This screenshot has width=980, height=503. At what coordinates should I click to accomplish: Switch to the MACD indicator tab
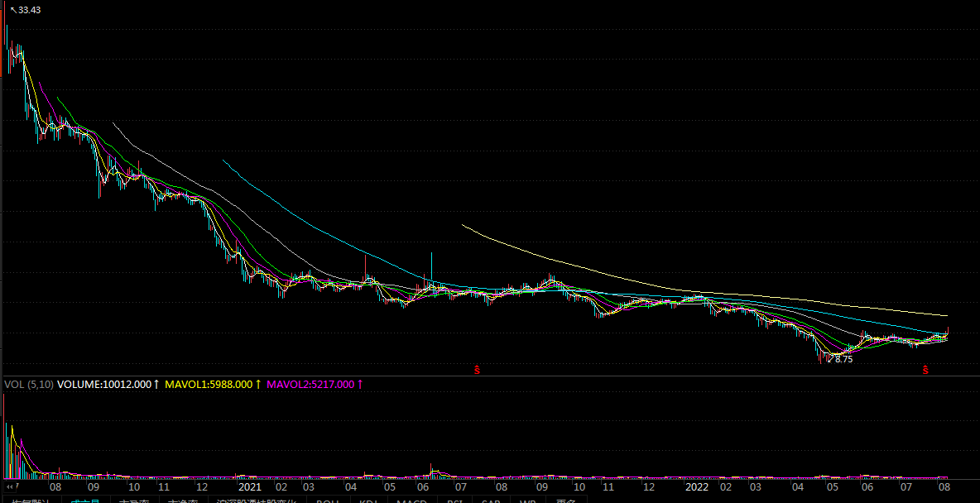point(411,500)
